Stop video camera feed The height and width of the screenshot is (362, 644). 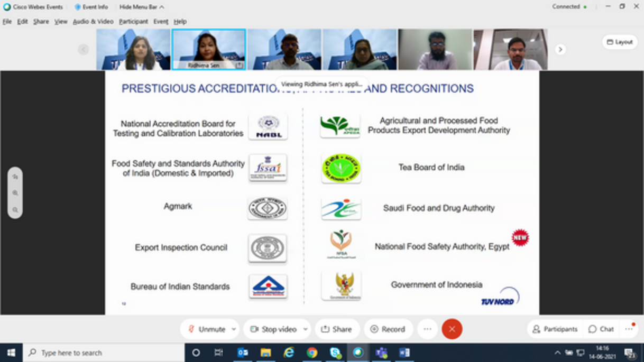[x=273, y=329]
